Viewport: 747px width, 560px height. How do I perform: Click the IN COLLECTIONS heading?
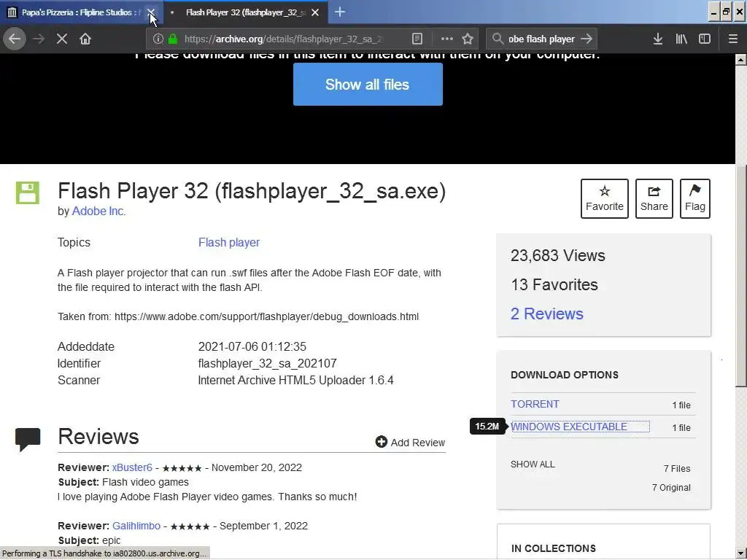point(553,548)
